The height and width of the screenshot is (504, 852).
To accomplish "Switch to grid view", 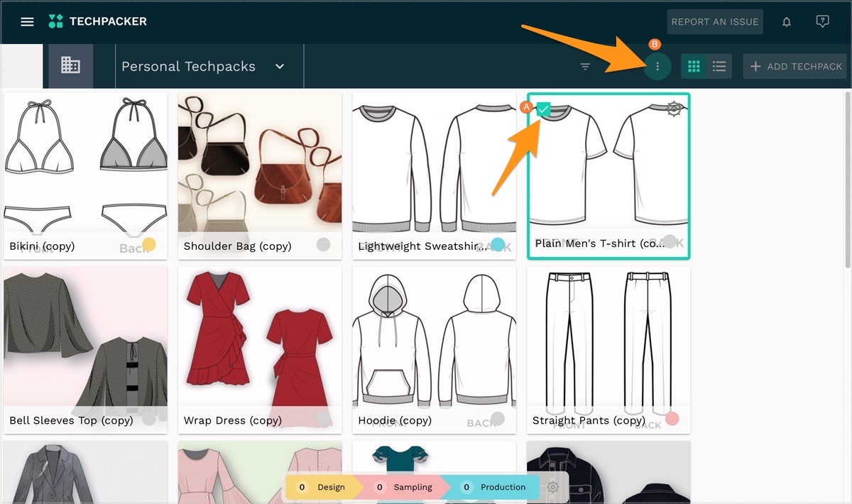I will (x=694, y=67).
